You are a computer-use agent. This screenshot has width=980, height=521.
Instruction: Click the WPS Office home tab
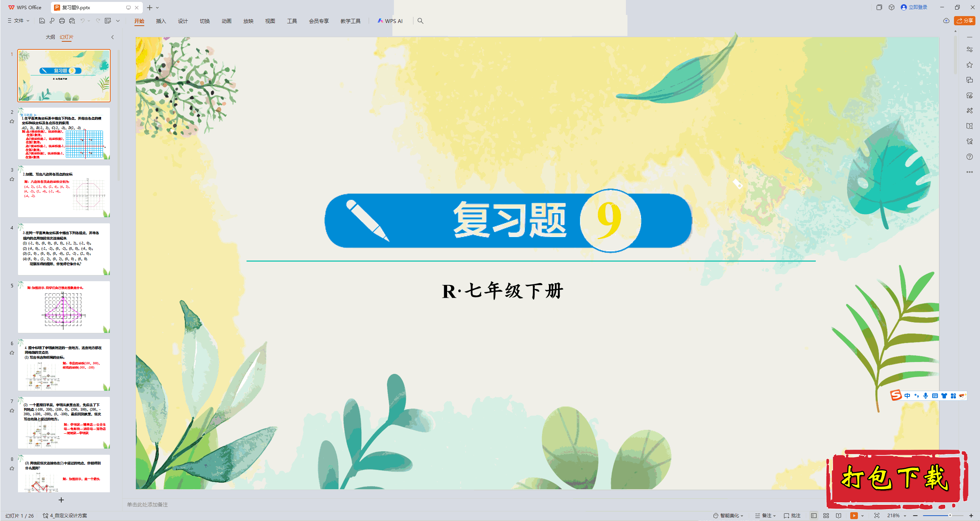pyautogui.click(x=25, y=7)
